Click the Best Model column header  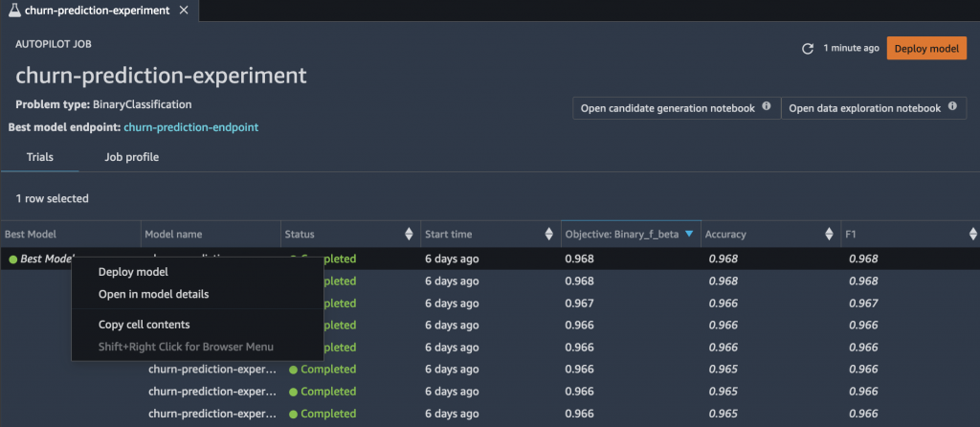tap(71, 235)
